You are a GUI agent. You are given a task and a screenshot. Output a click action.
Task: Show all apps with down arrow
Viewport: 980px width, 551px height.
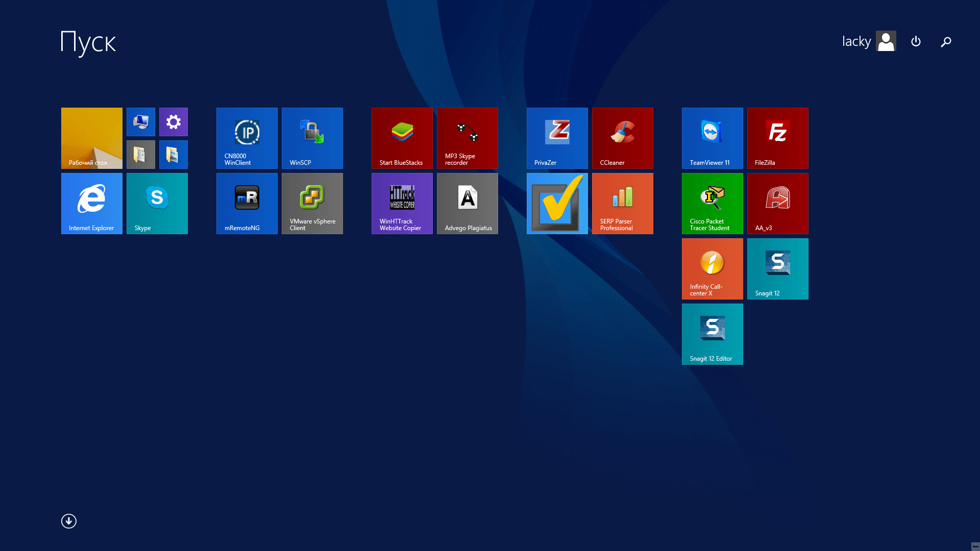tap(69, 521)
